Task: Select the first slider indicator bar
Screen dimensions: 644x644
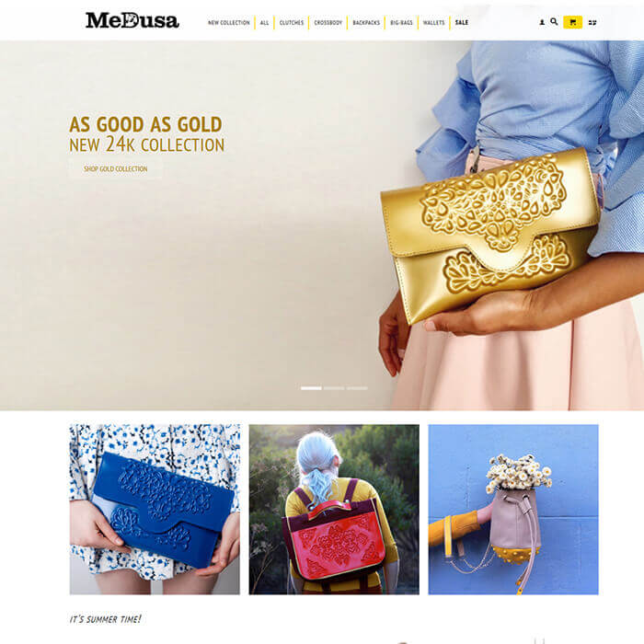Action: (311, 388)
